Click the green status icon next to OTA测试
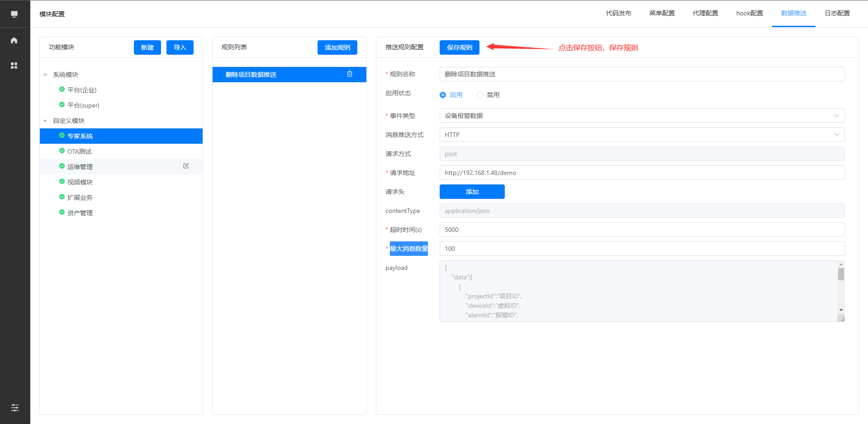868x424 pixels. (62, 151)
